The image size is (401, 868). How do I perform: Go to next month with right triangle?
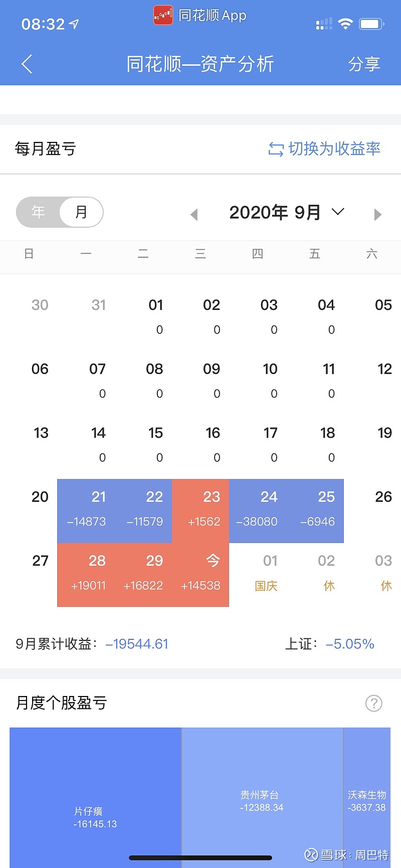(x=377, y=215)
